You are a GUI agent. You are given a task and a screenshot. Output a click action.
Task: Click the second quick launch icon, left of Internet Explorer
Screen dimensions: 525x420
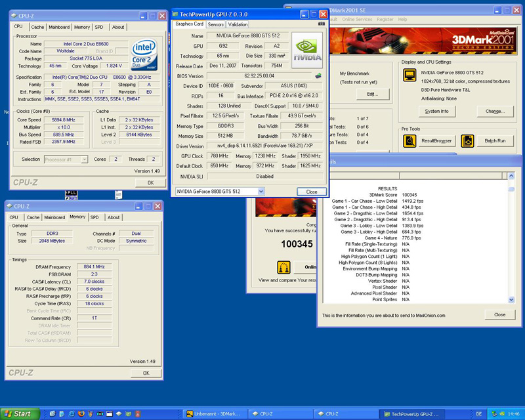click(62, 413)
